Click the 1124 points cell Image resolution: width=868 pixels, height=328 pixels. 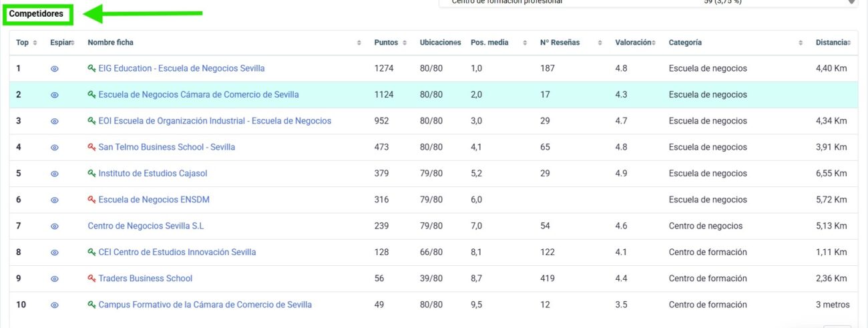coord(384,94)
